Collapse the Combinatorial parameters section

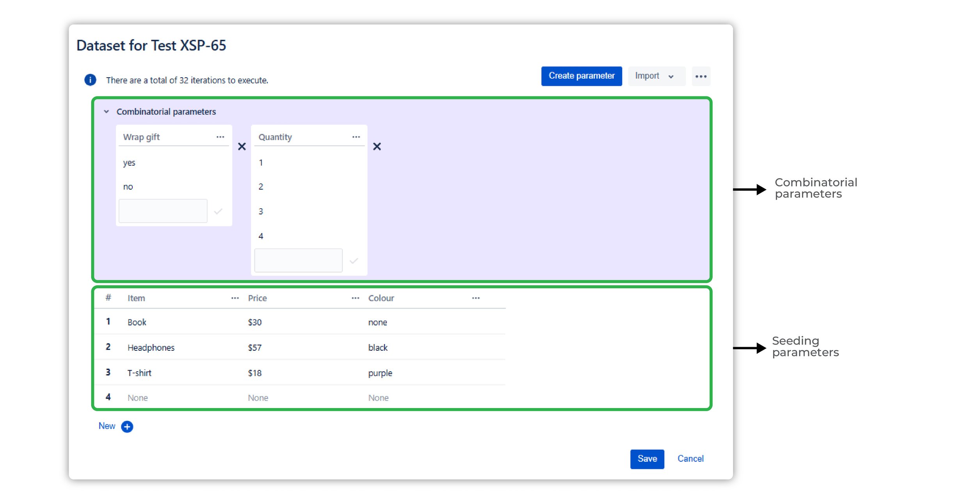(x=106, y=111)
